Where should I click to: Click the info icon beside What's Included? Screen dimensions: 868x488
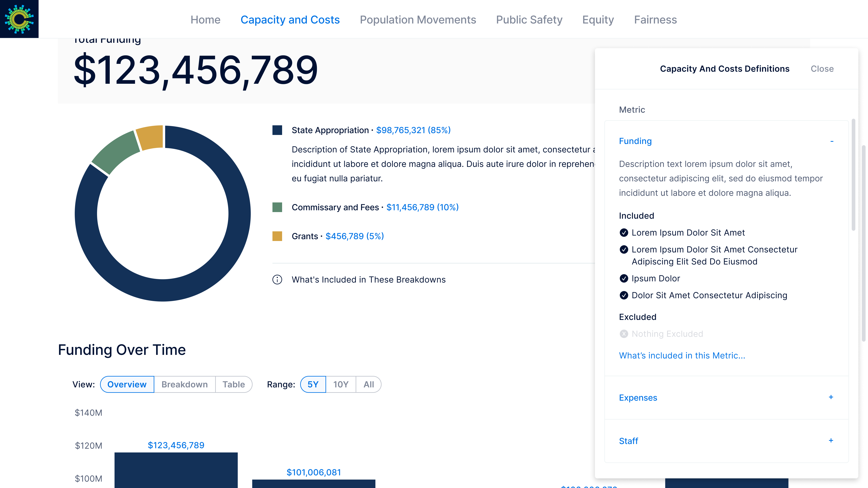[x=277, y=280]
